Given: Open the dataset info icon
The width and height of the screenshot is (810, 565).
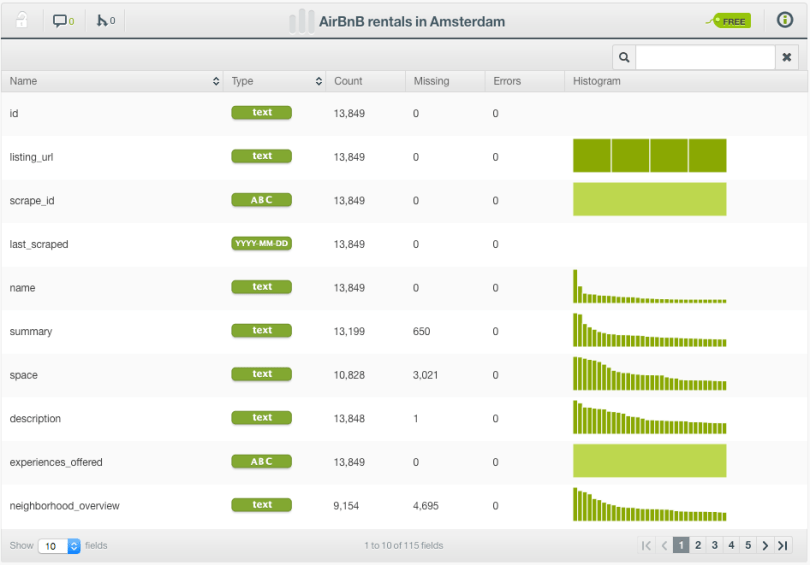Looking at the screenshot, I should [785, 20].
